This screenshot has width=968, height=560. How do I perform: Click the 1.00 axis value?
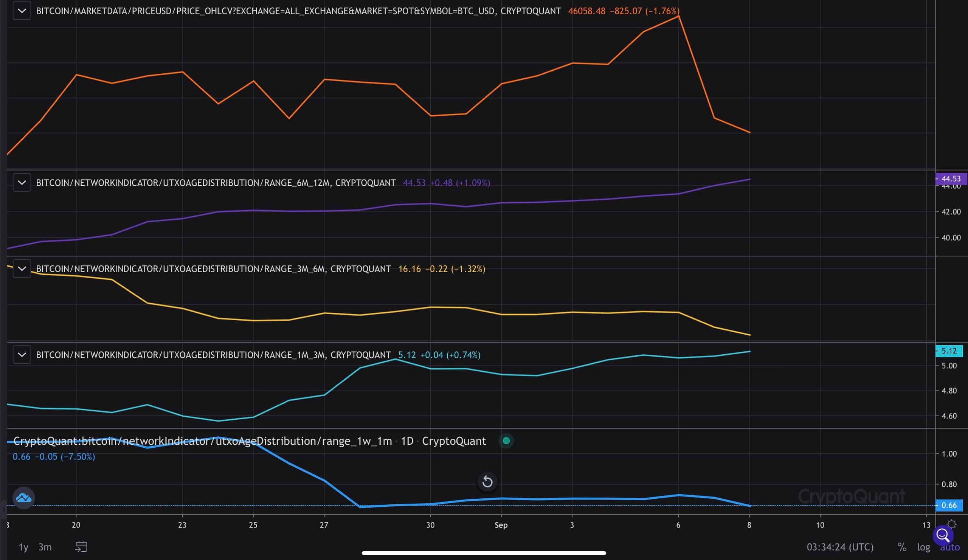tap(949, 454)
